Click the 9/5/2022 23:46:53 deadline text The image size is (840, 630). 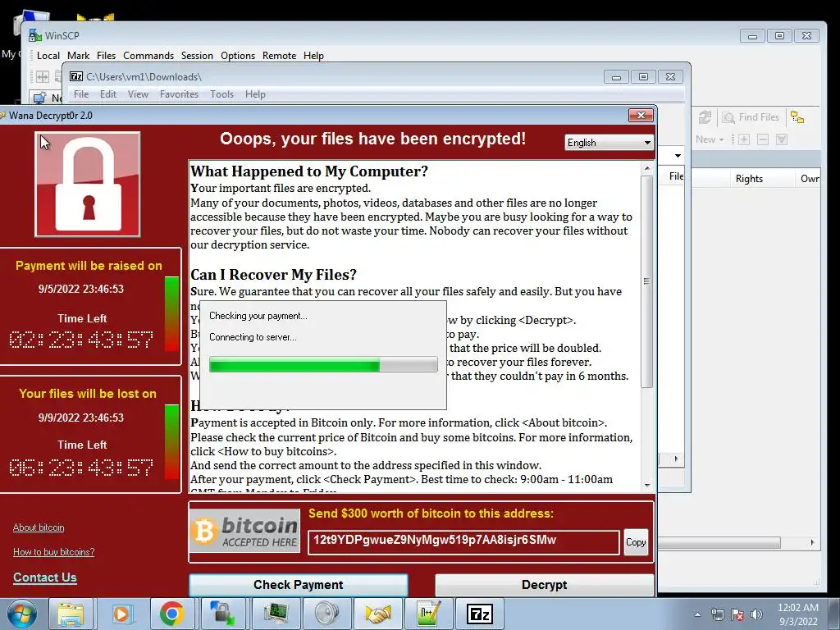81,289
